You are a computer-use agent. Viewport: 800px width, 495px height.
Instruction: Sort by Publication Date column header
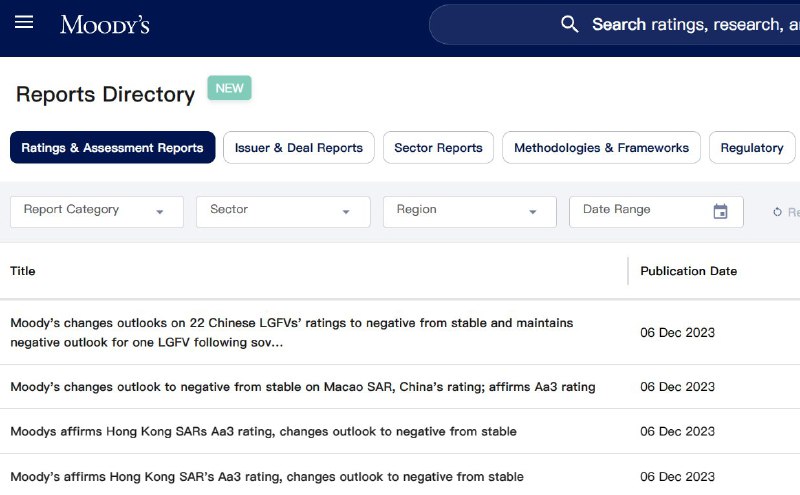click(688, 271)
